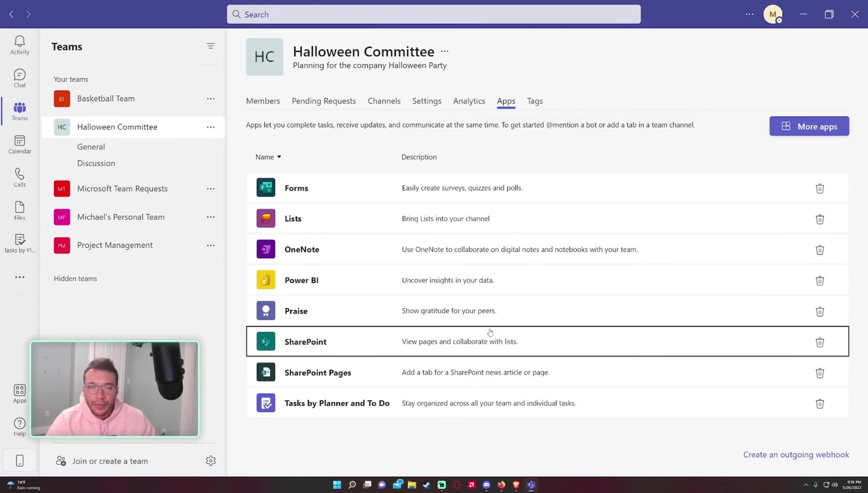The height and width of the screenshot is (493, 868).
Task: Switch to the Analytics tab
Action: click(469, 101)
